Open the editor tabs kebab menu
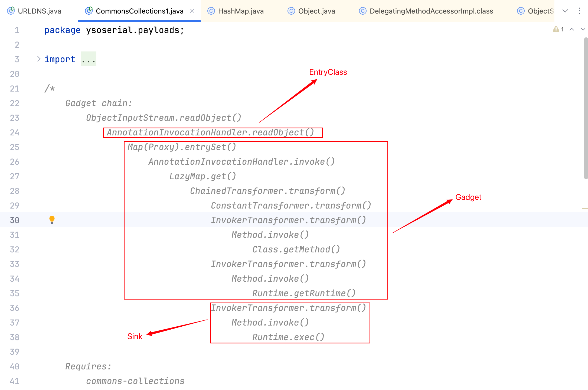This screenshot has height=390, width=588. pyautogui.click(x=579, y=11)
